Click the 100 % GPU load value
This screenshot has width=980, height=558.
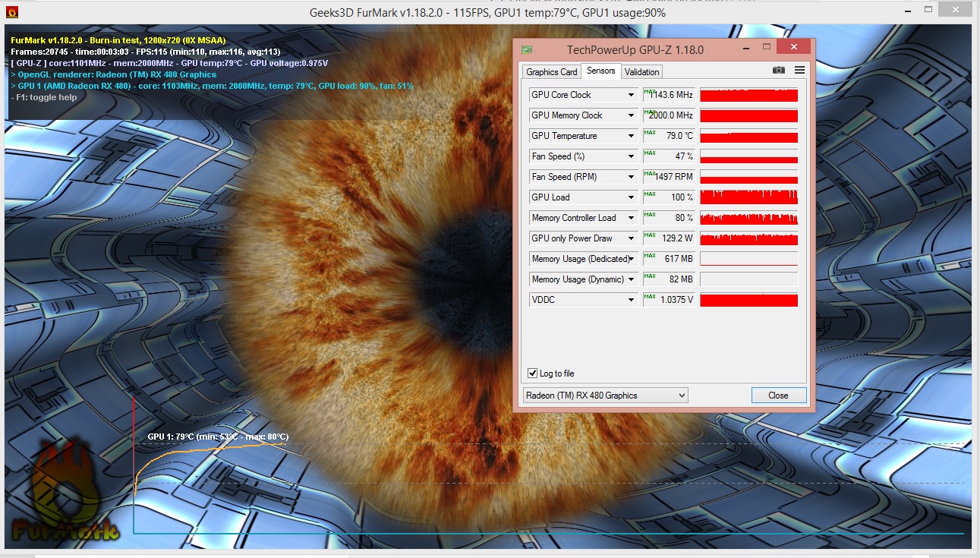669,197
